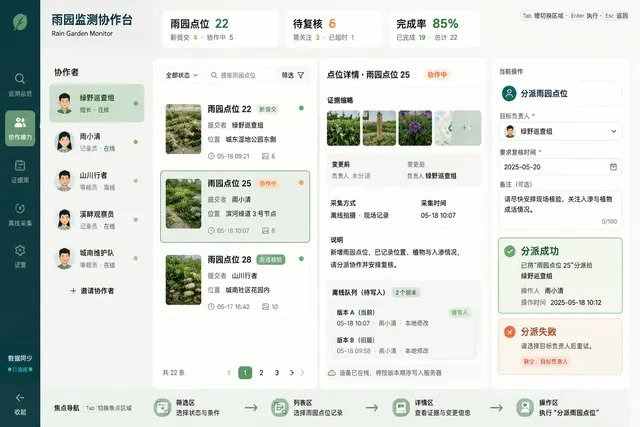The image size is (640, 427).
Task: Open the 筛选 filter button
Action: [x=293, y=75]
